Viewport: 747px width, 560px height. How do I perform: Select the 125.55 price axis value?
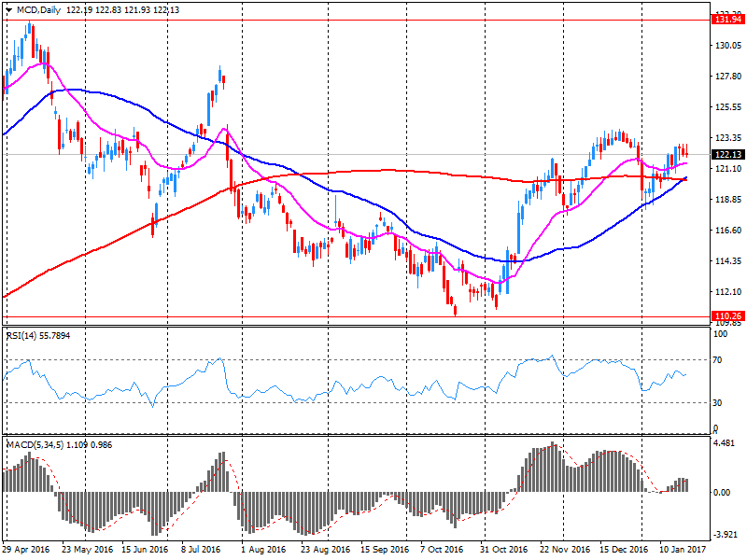click(x=728, y=107)
